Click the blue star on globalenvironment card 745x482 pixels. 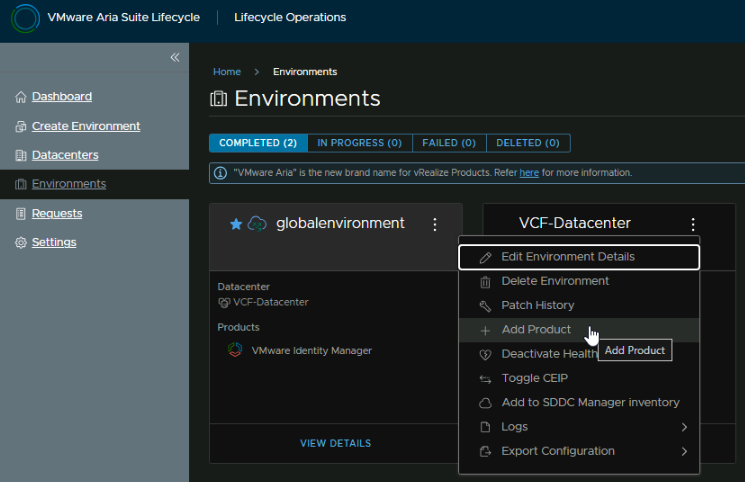236,224
